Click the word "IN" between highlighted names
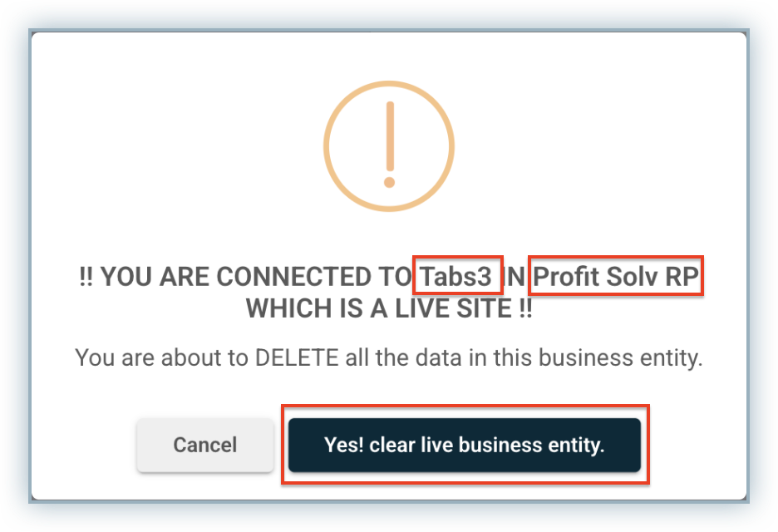The width and height of the screenshot is (778, 532). (x=517, y=277)
